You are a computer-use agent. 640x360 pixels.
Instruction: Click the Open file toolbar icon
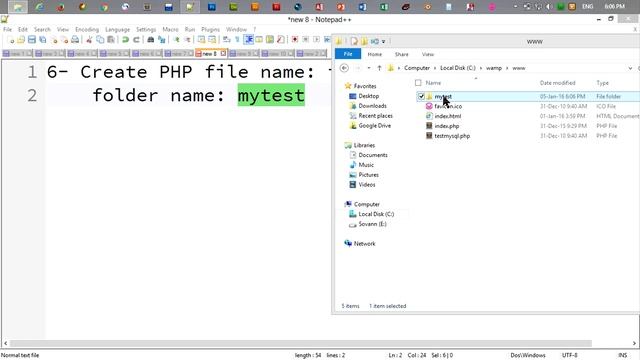point(21,40)
